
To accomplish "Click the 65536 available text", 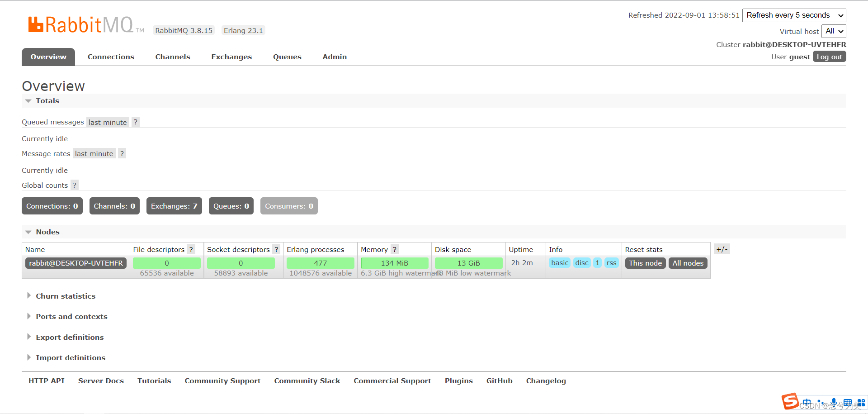I will (167, 273).
